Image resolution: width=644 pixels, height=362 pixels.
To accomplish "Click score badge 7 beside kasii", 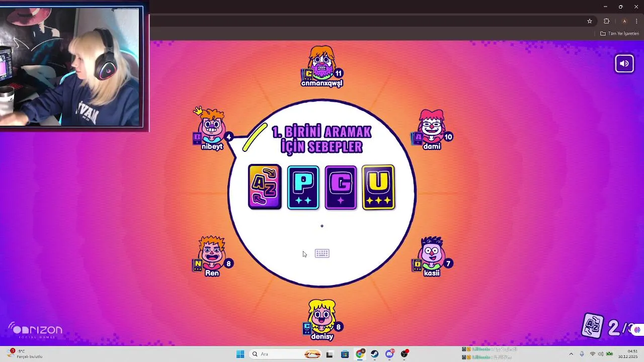I will click(448, 263).
